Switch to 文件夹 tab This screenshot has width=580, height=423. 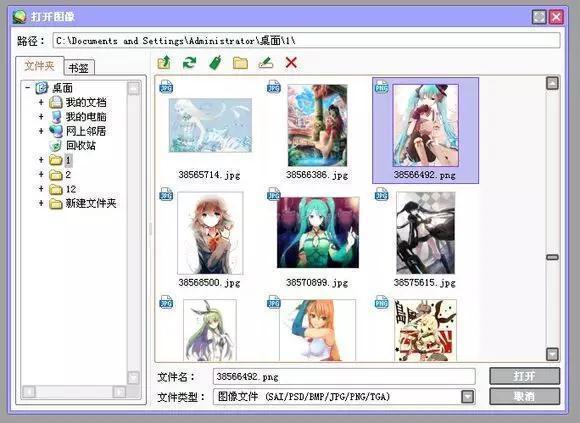click(x=40, y=66)
